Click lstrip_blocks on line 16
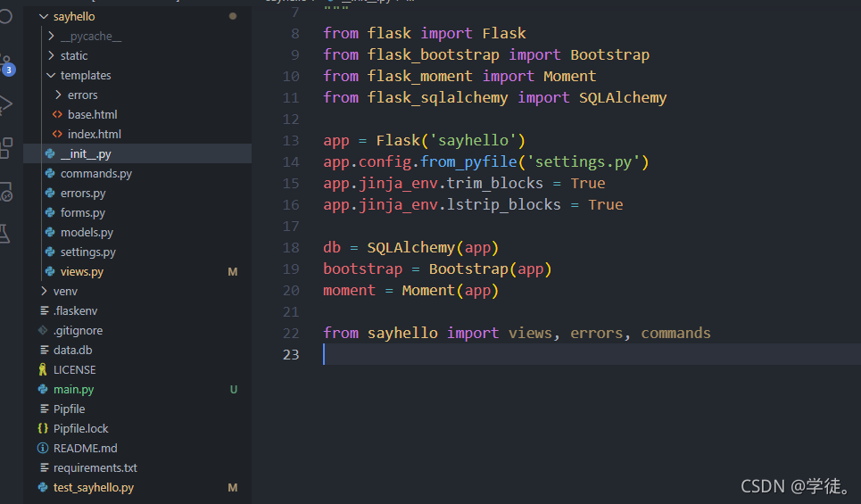Image resolution: width=861 pixels, height=504 pixels. click(x=504, y=205)
